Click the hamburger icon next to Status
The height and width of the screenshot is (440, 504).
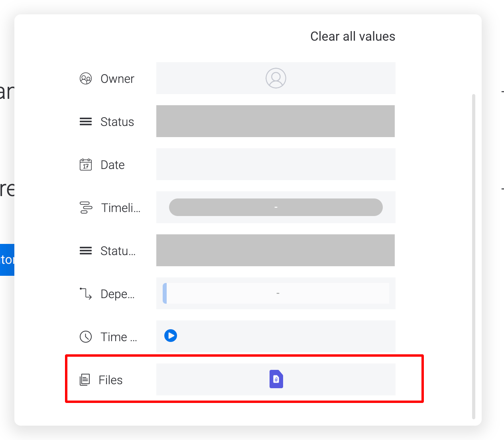click(85, 122)
